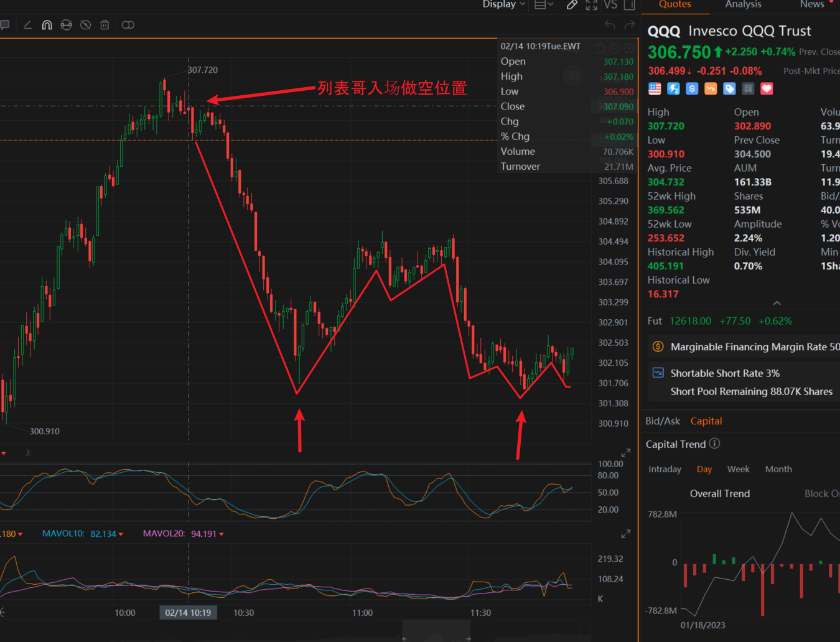The height and width of the screenshot is (642, 840).
Task: Delete drawings with the trash icon
Action: (x=105, y=25)
